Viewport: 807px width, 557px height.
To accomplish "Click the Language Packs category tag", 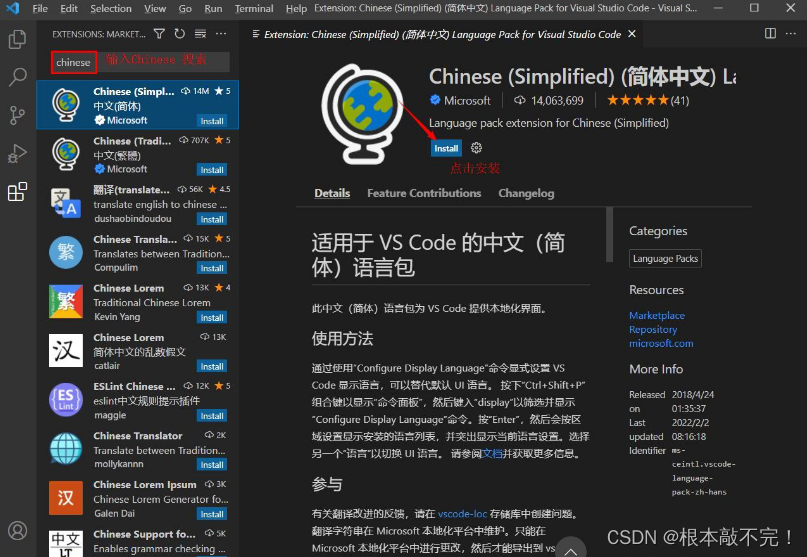I will click(x=665, y=258).
